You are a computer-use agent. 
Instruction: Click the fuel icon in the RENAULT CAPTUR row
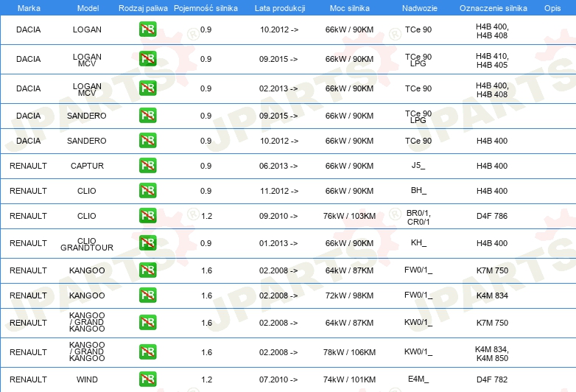147,165
